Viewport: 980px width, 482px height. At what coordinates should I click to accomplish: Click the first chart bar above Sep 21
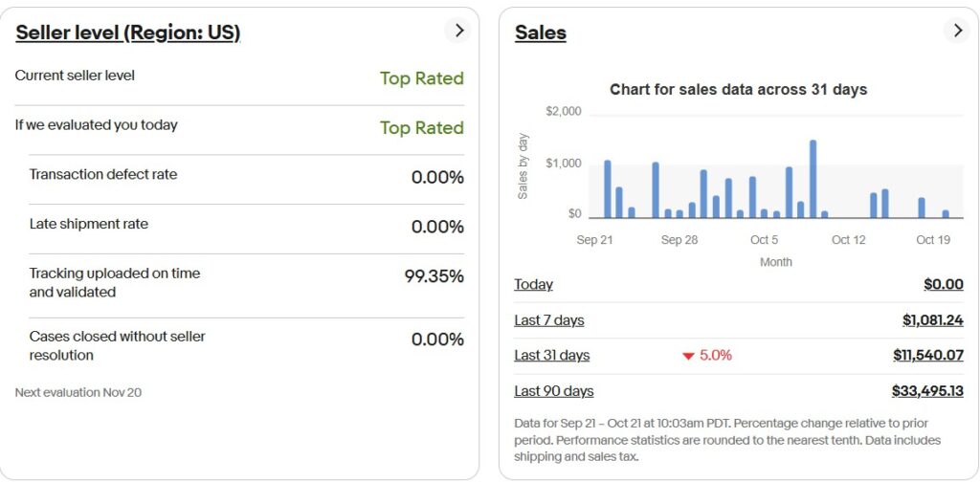[x=608, y=189]
